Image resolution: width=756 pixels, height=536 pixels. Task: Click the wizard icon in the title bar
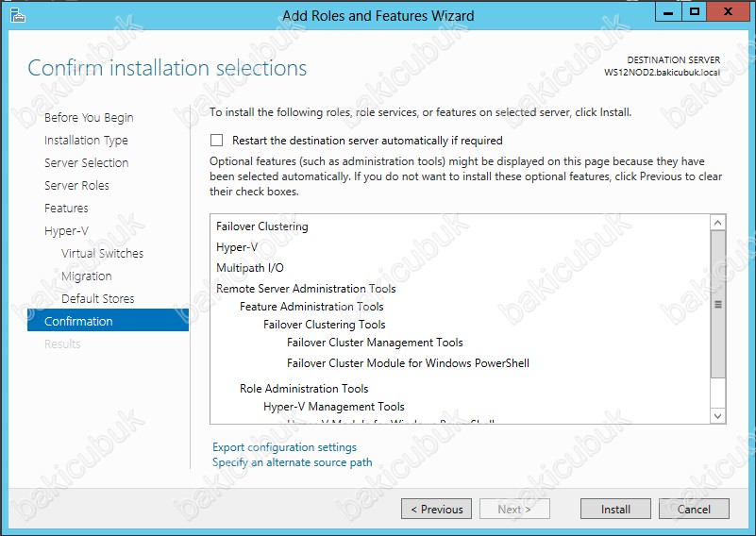pyautogui.click(x=18, y=15)
